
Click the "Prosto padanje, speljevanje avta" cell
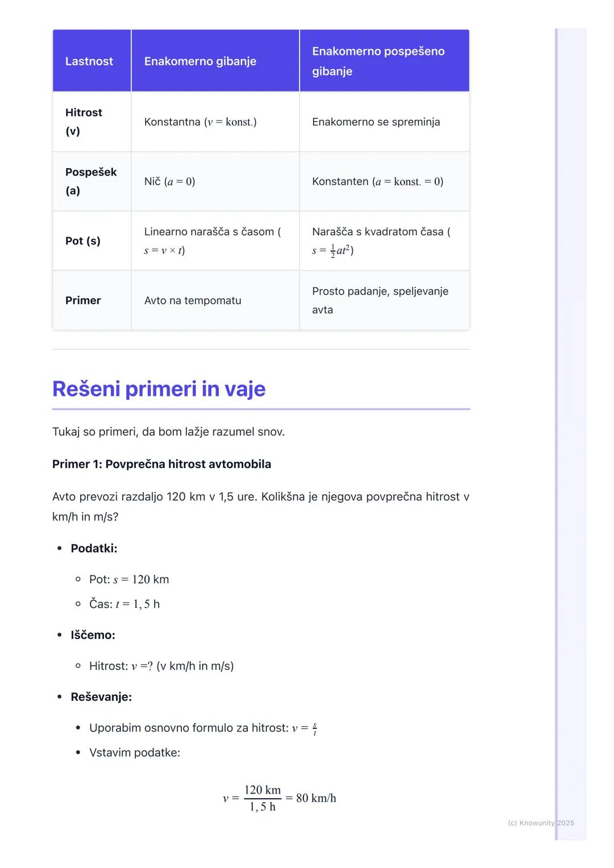[x=380, y=301]
